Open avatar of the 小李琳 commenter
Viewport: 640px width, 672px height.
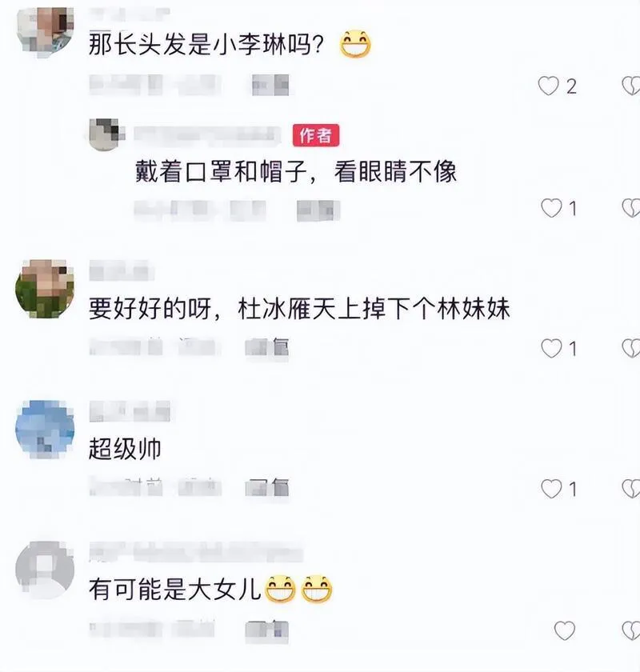pos(45,30)
